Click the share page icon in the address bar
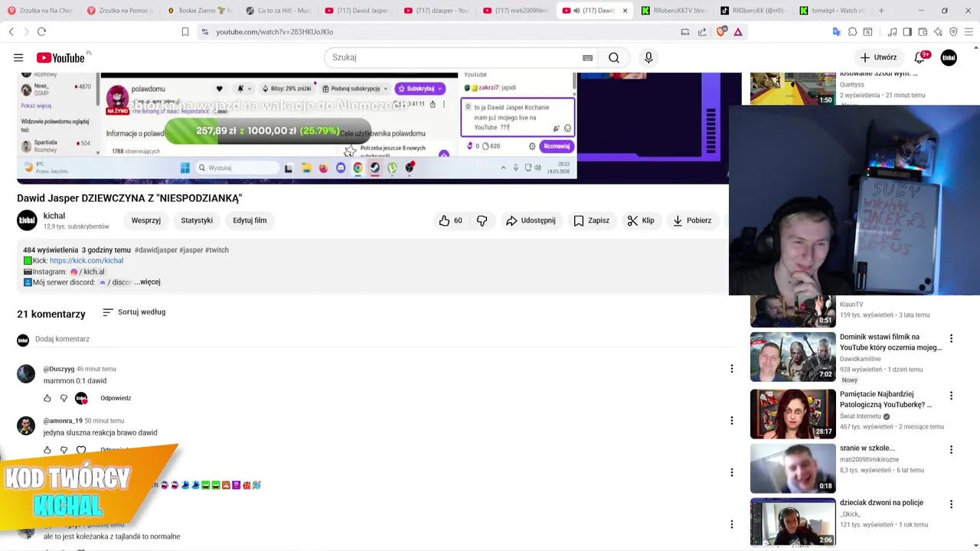Screen dimensions: 980x551 (x=702, y=31)
